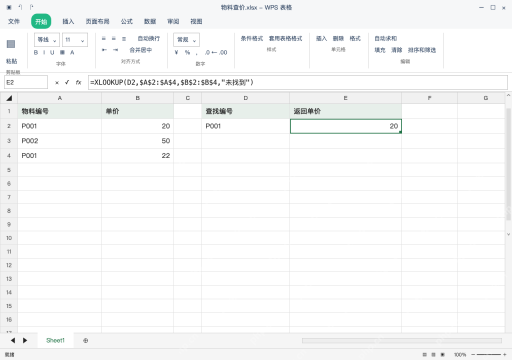Image resolution: width=512 pixels, height=360 pixels.
Task: Switch to the Review (审阅) tab
Action: tap(173, 21)
